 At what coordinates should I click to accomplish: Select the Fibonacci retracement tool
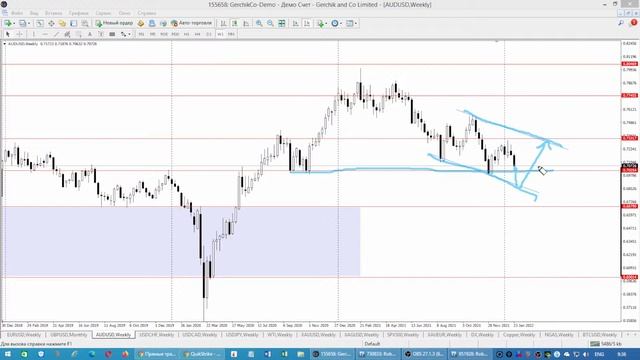(78, 34)
